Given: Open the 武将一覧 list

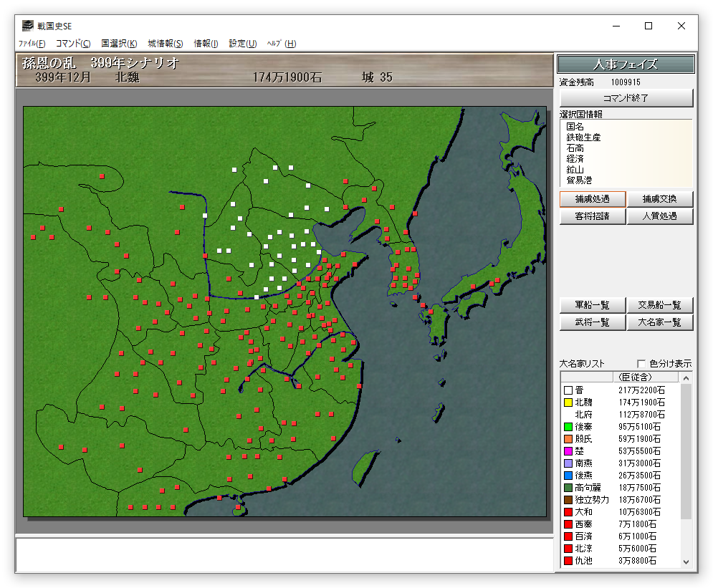Looking at the screenshot, I should pos(593,323).
